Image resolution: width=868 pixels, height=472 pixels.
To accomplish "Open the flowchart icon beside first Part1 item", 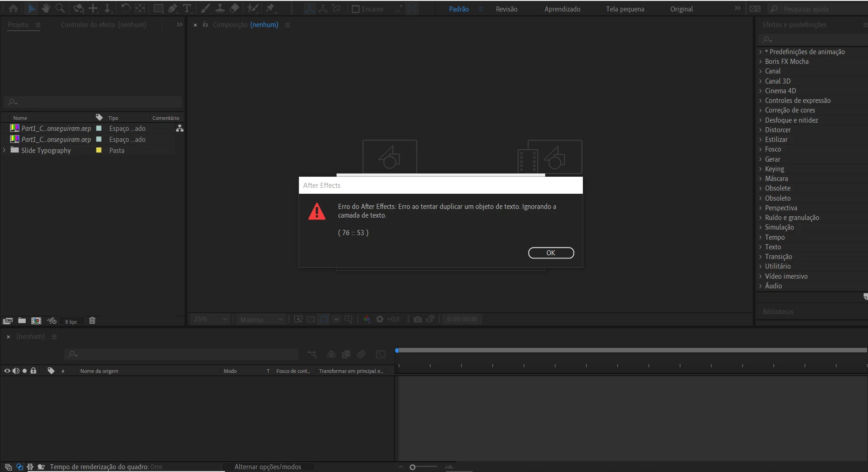I will coord(180,129).
